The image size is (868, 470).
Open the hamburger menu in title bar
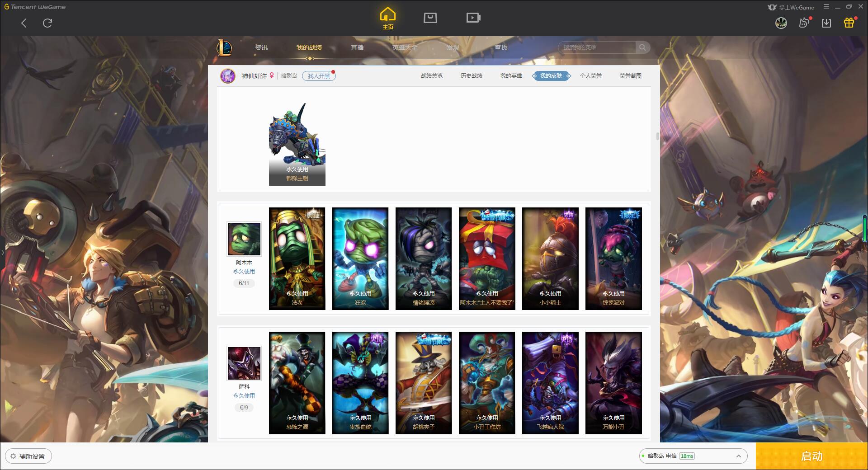click(826, 7)
